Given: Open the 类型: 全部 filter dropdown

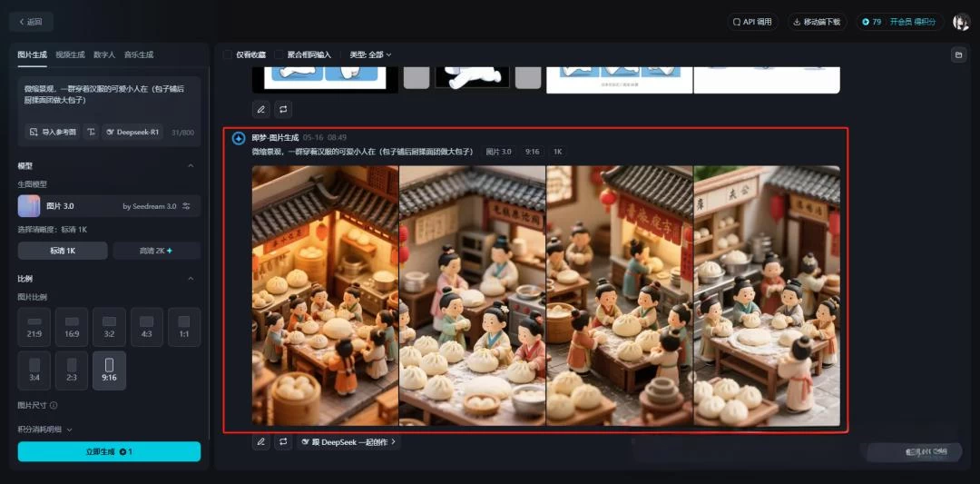Looking at the screenshot, I should [370, 54].
